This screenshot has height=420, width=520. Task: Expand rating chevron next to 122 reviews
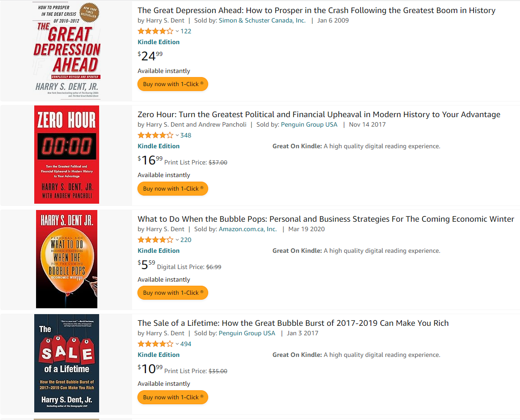pos(177,32)
